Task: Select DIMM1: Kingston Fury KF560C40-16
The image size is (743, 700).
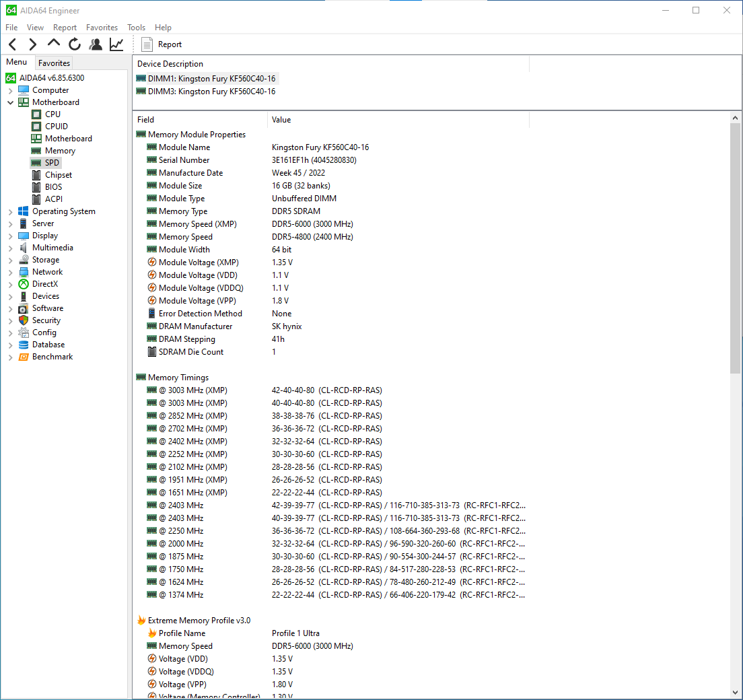Action: (x=207, y=79)
